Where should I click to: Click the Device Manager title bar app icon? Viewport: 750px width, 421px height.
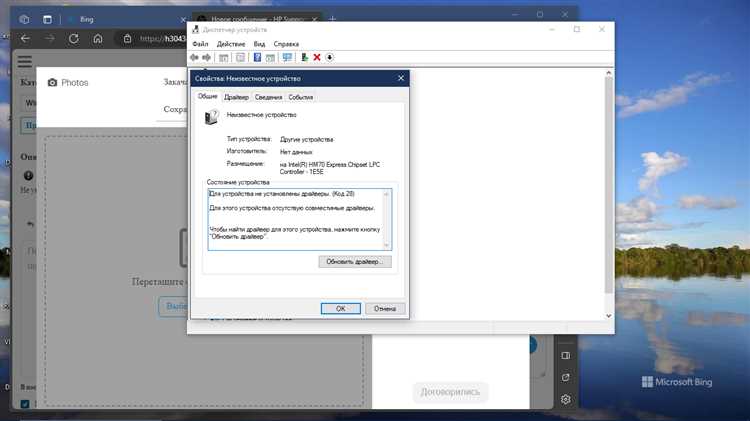pos(195,30)
